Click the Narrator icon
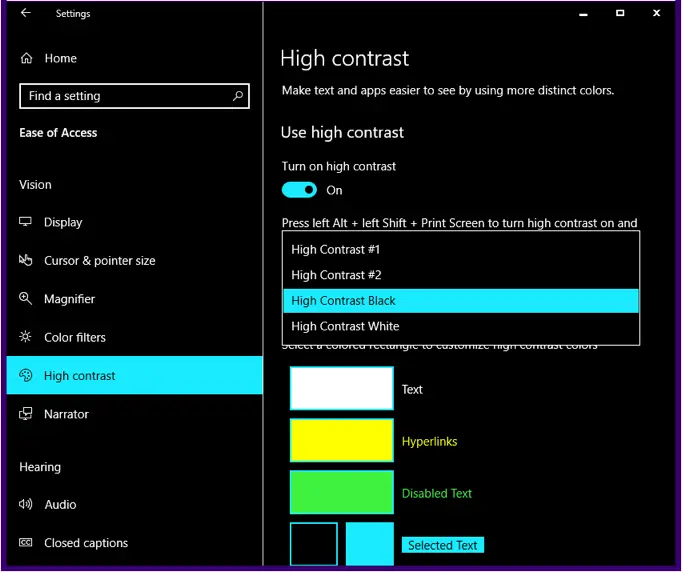The image size is (682, 572). point(25,413)
